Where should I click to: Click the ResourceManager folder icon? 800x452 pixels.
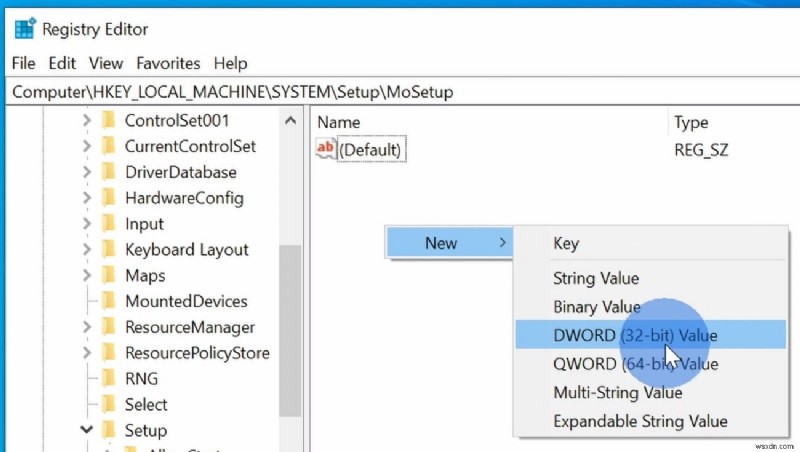tap(108, 327)
